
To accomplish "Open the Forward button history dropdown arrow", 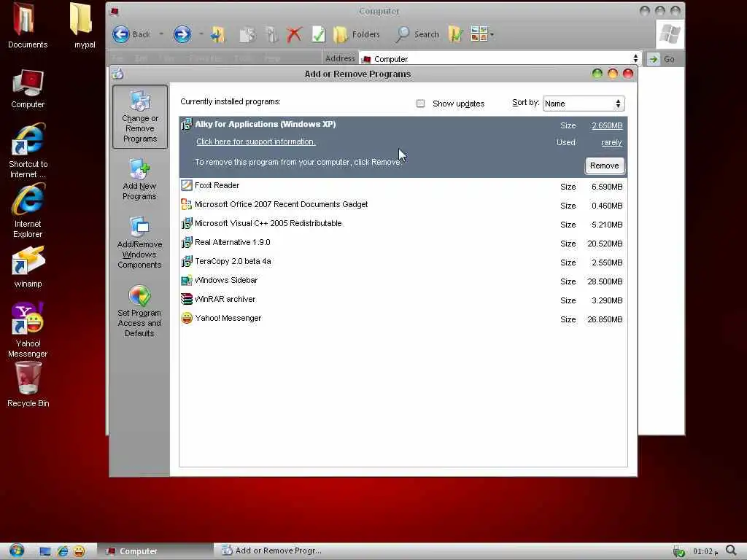I will coord(201,34).
